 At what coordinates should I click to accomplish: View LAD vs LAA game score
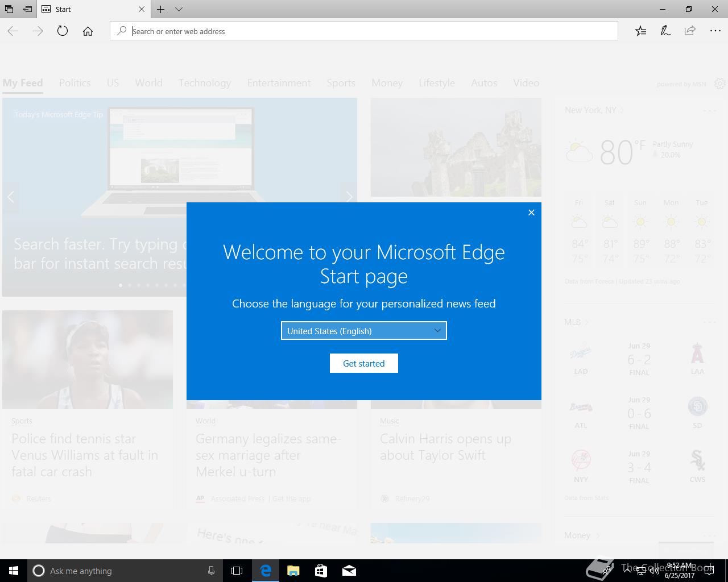click(639, 360)
